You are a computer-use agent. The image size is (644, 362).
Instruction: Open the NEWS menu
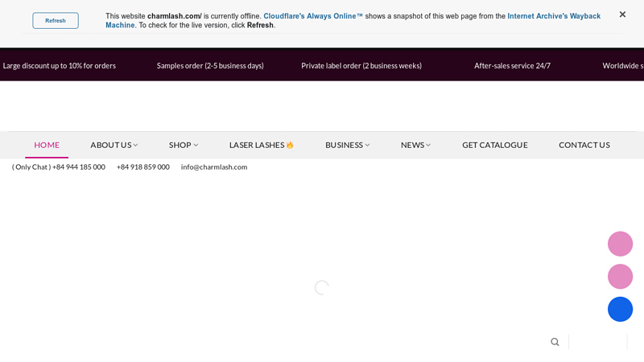pos(412,145)
